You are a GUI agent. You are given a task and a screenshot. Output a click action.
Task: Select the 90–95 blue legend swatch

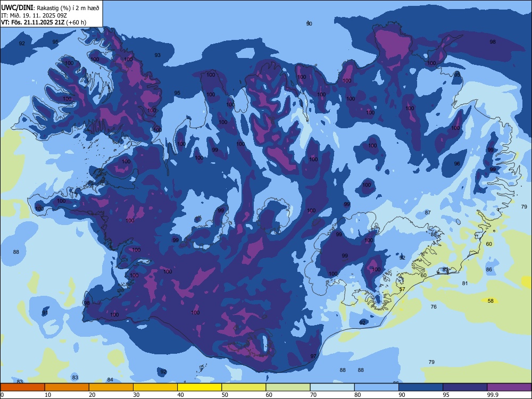click(421, 387)
